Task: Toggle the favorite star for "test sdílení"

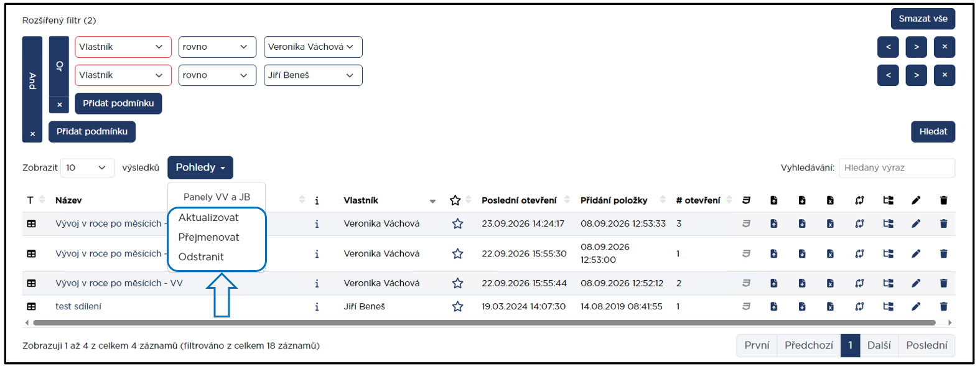Action: [x=457, y=306]
